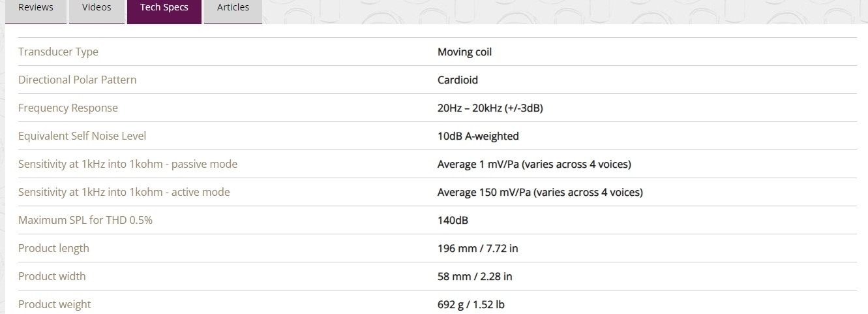Image resolution: width=868 pixels, height=314 pixels.
Task: Select the Tech Specs tab
Action: coord(164,8)
